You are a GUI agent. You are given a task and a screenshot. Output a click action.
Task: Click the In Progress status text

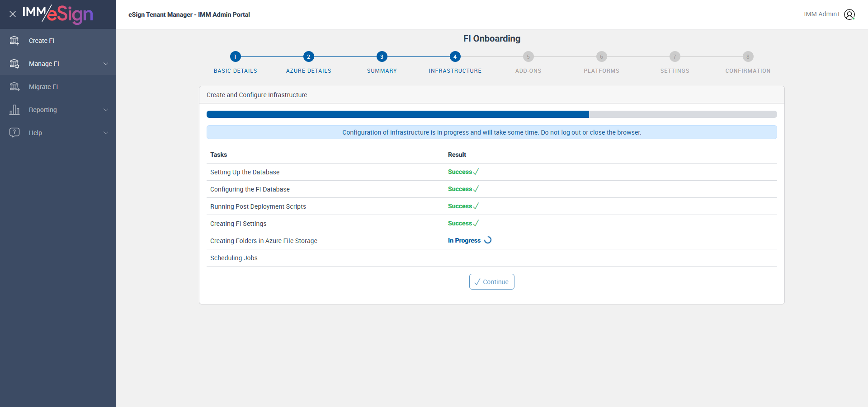pos(464,240)
